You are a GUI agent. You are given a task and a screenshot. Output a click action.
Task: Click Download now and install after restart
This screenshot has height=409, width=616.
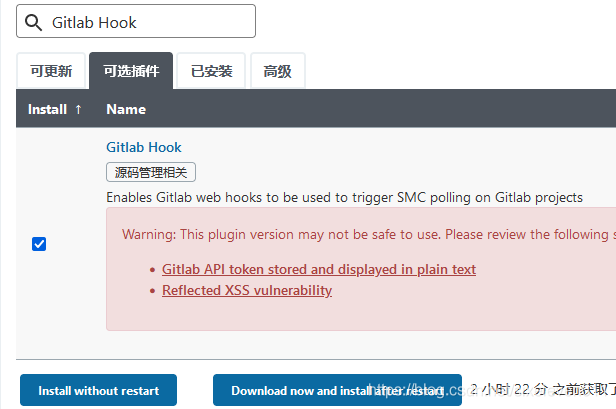point(337,390)
